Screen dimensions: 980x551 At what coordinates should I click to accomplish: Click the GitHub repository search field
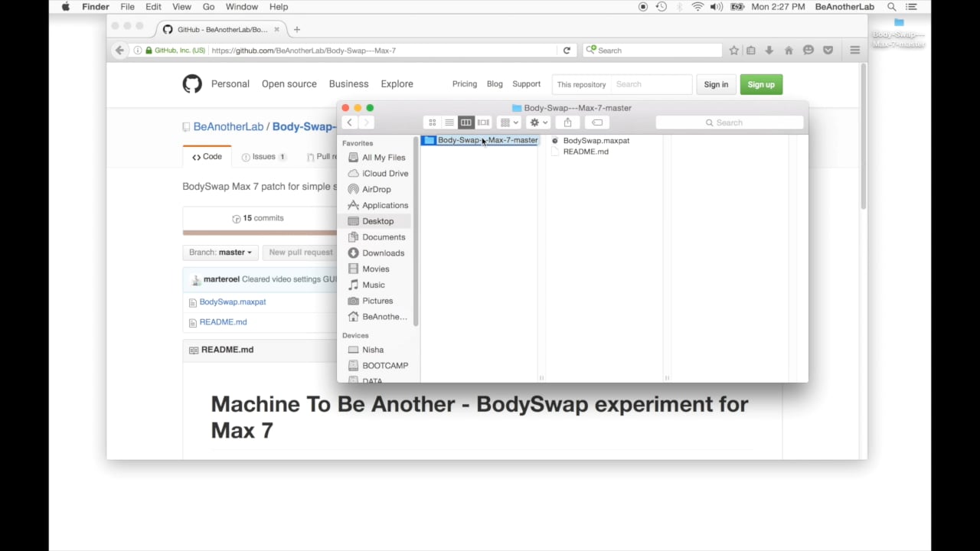[652, 84]
